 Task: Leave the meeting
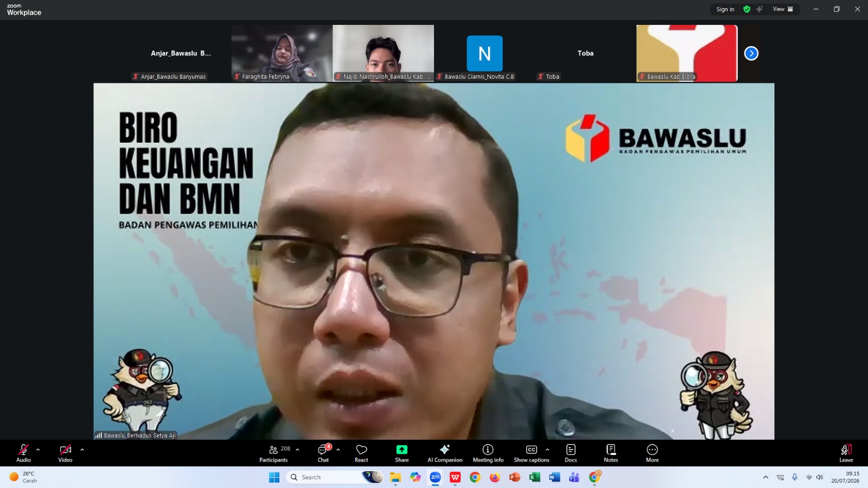click(846, 453)
